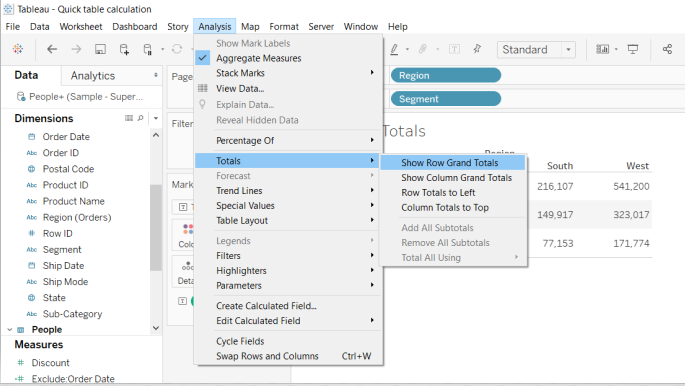Click the Segment pill on Rows
Viewport: 685px width, 386px height.
tap(446, 99)
